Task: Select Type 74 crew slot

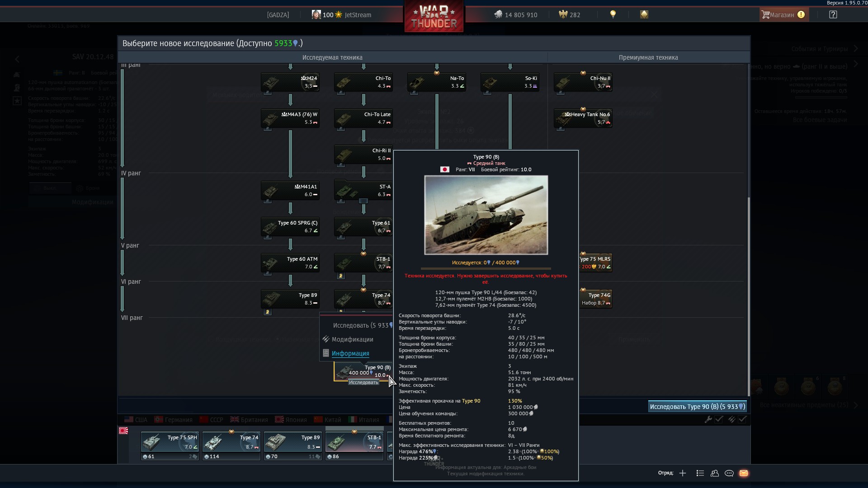Action: [231, 442]
